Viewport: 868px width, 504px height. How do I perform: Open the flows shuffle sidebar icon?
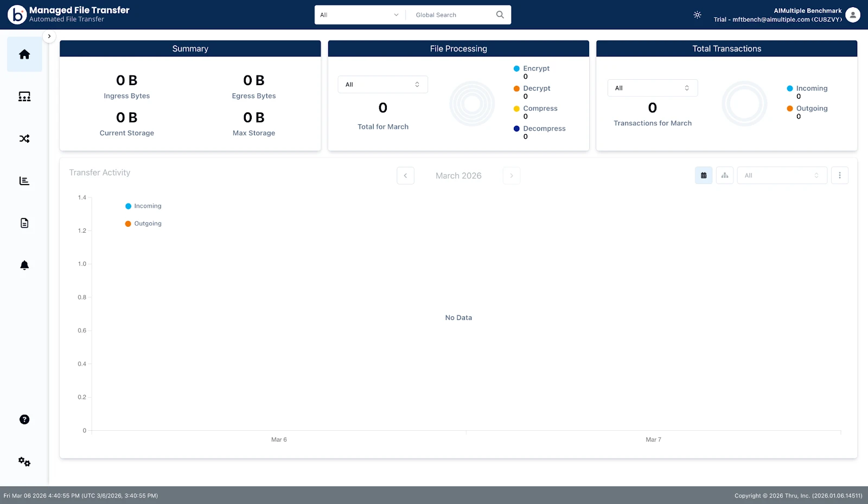24,139
